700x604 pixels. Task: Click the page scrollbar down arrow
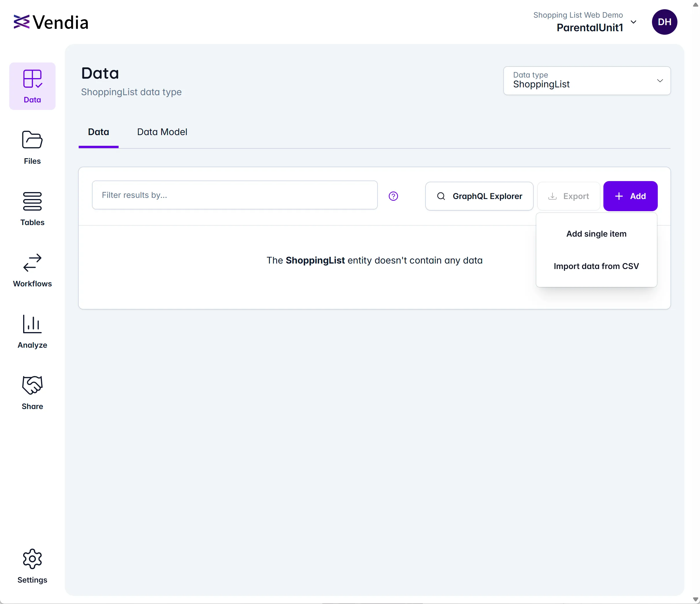coord(695,600)
